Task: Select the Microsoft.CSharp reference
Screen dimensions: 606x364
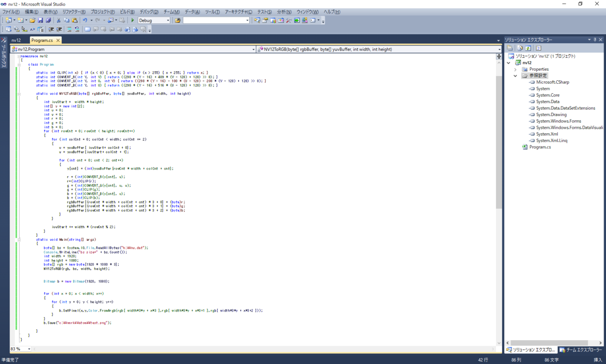Action: click(552, 82)
